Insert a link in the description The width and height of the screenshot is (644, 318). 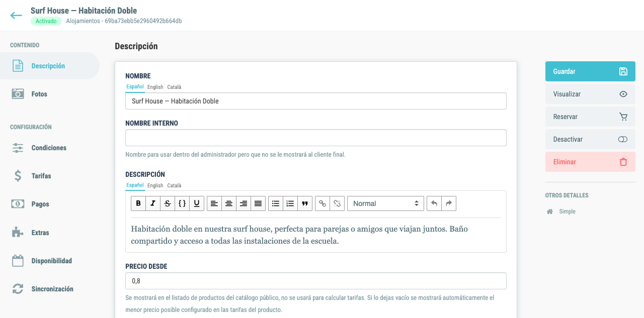(323, 203)
